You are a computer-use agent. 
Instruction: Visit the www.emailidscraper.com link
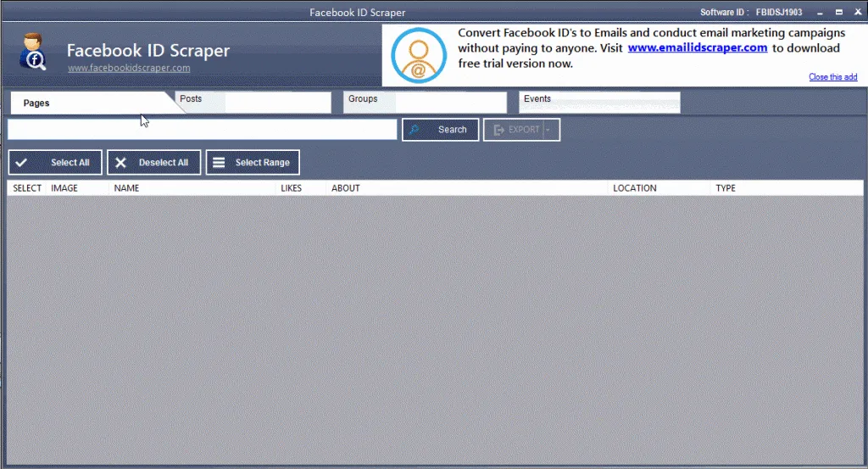click(x=698, y=48)
